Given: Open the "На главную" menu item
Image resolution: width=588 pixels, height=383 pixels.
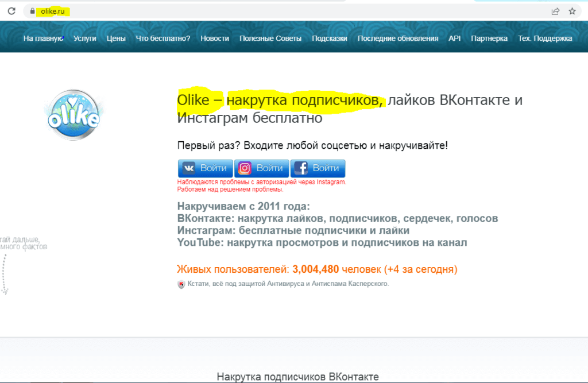Looking at the screenshot, I should coord(43,38).
